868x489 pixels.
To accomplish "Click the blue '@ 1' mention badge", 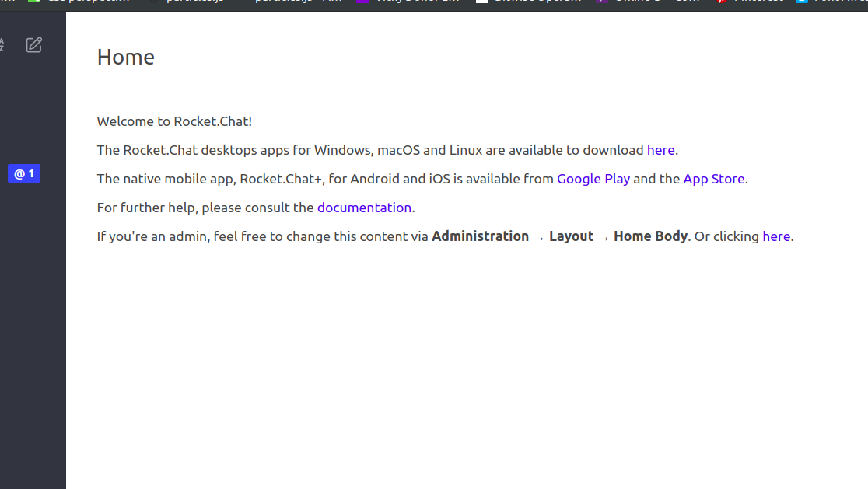I will [23, 173].
